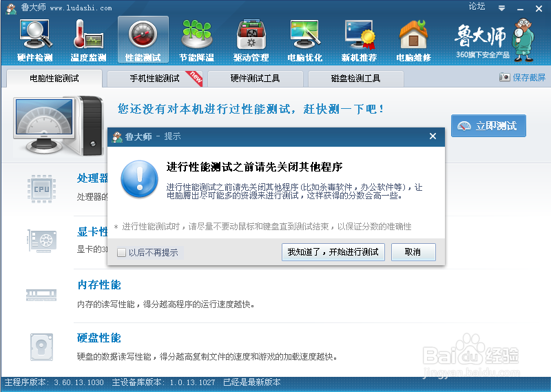
Task: Click the 取消 cancel button
Action: [x=413, y=252]
